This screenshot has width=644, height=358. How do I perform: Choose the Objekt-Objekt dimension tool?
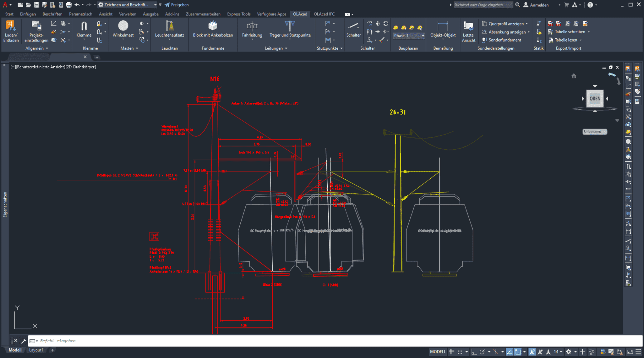coord(443,26)
